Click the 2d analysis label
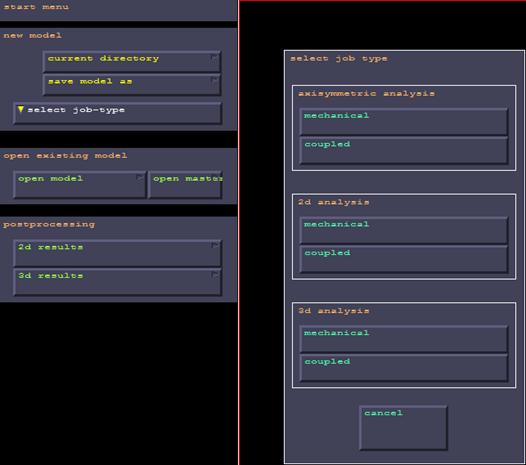 click(x=333, y=202)
